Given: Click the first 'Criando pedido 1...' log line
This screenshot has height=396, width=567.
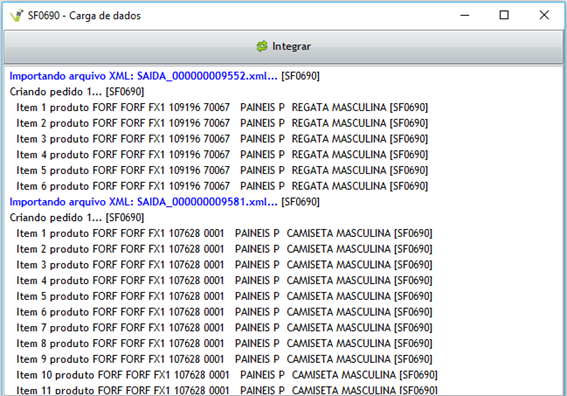Looking at the screenshot, I should [77, 92].
